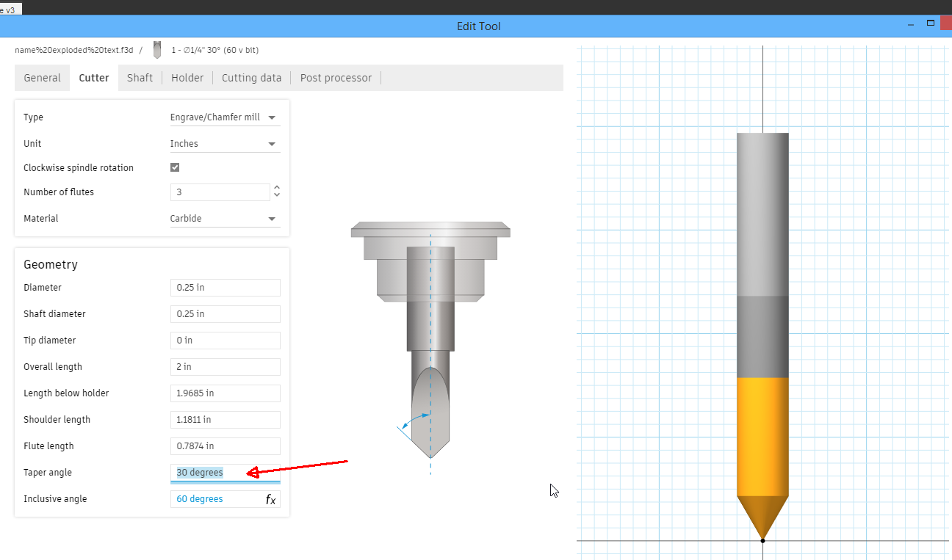Click the Overall length field
The width and height of the screenshot is (952, 560).
coord(225,366)
